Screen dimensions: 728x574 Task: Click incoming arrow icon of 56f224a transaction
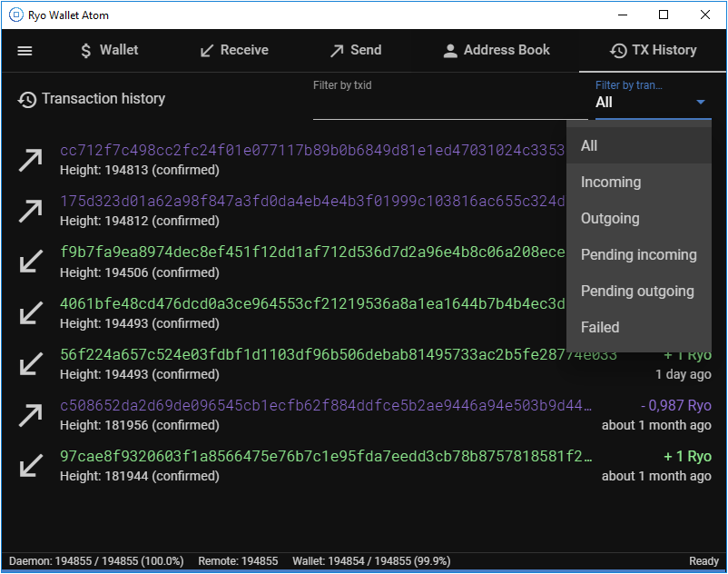[31, 363]
